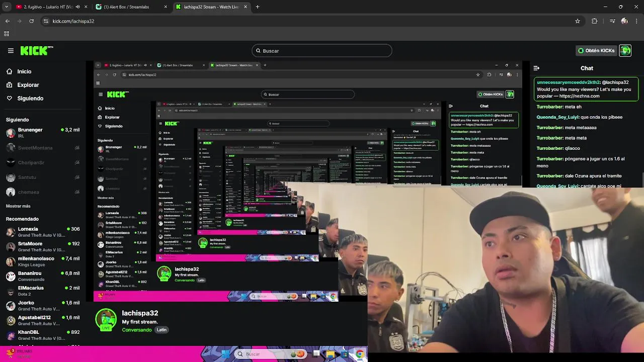Close the '2. fugitivo' tab
The image size is (644, 362).
86,7
